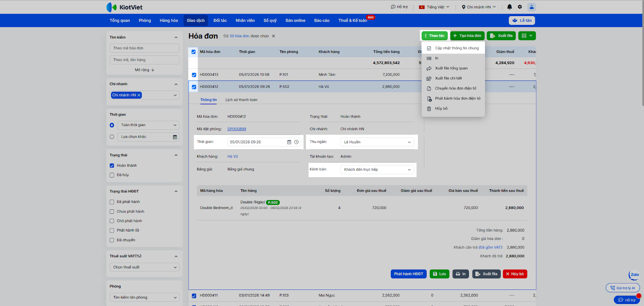The height and width of the screenshot is (306, 644).
Task: Enable the Đã hủy status checkbox
Action: pyautogui.click(x=112, y=175)
